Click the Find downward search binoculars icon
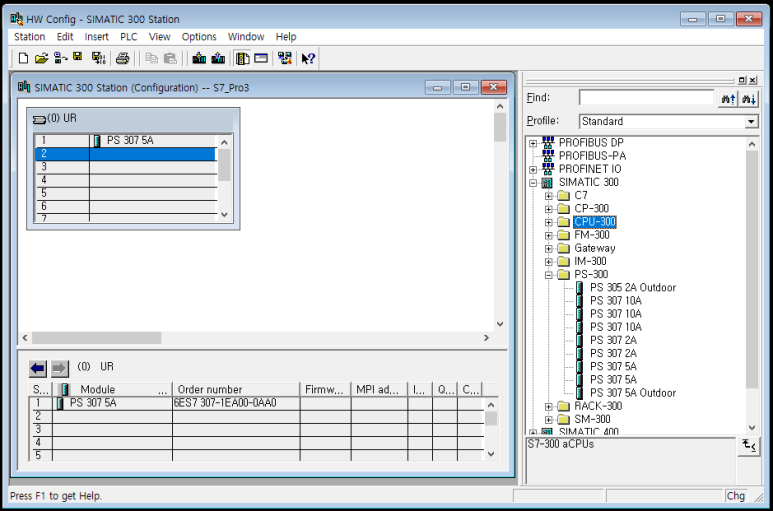773x511 pixels. point(749,99)
